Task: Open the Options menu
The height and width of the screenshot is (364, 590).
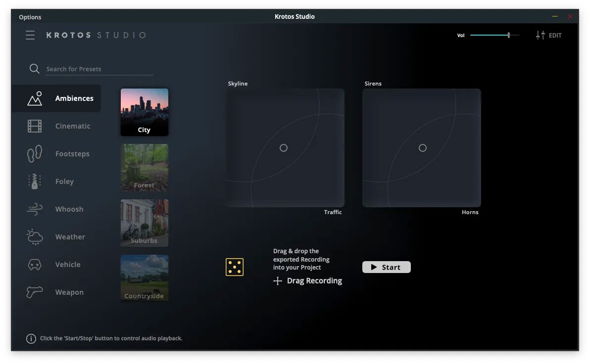Action: tap(30, 17)
